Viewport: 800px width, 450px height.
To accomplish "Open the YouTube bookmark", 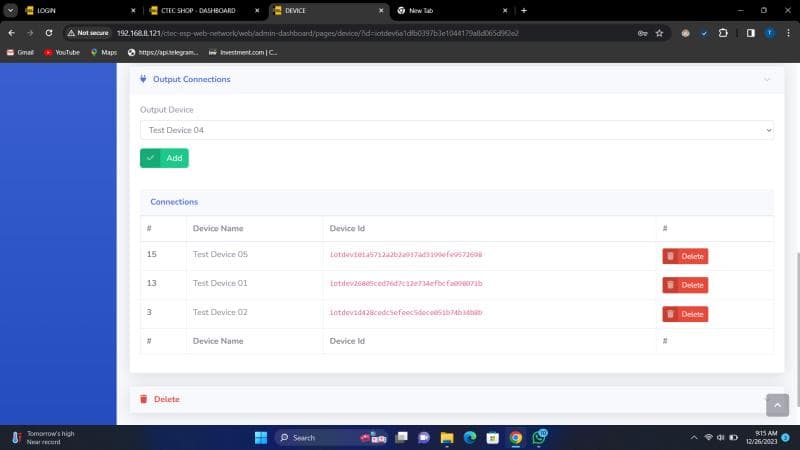I will click(62, 52).
